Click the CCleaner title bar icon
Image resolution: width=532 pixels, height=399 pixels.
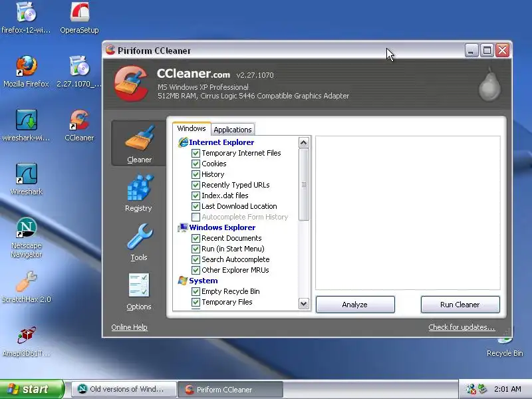pyautogui.click(x=110, y=51)
